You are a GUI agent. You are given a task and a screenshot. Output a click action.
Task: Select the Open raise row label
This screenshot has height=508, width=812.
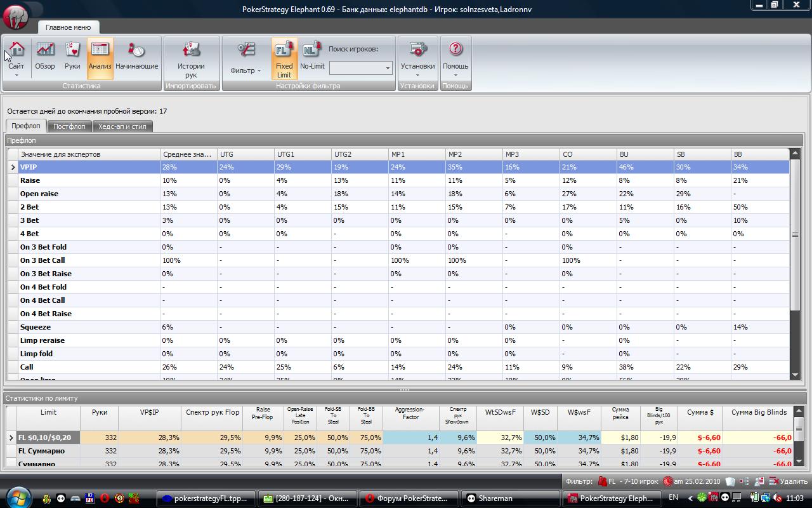pos(39,194)
